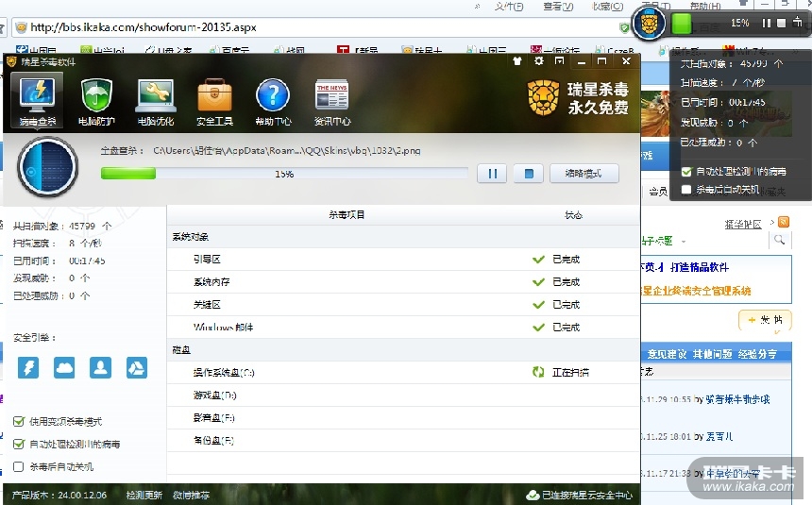Open the browser 文件(F) menu
Viewport: 812px width, 505px height.
[x=509, y=7]
